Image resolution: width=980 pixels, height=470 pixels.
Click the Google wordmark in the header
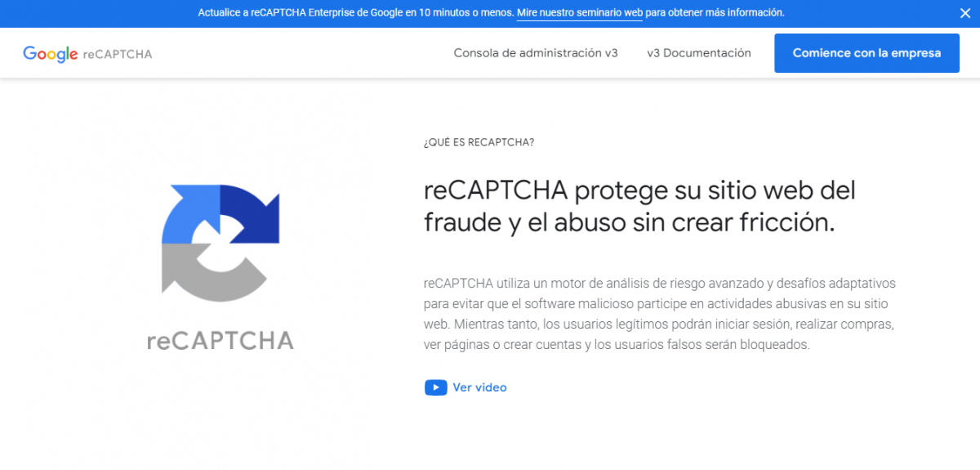click(x=51, y=54)
